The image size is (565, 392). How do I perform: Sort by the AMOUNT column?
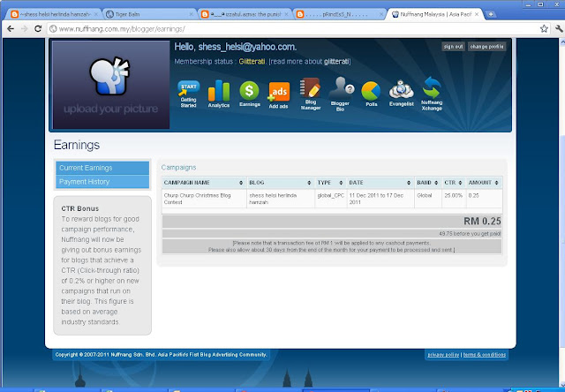click(x=484, y=183)
